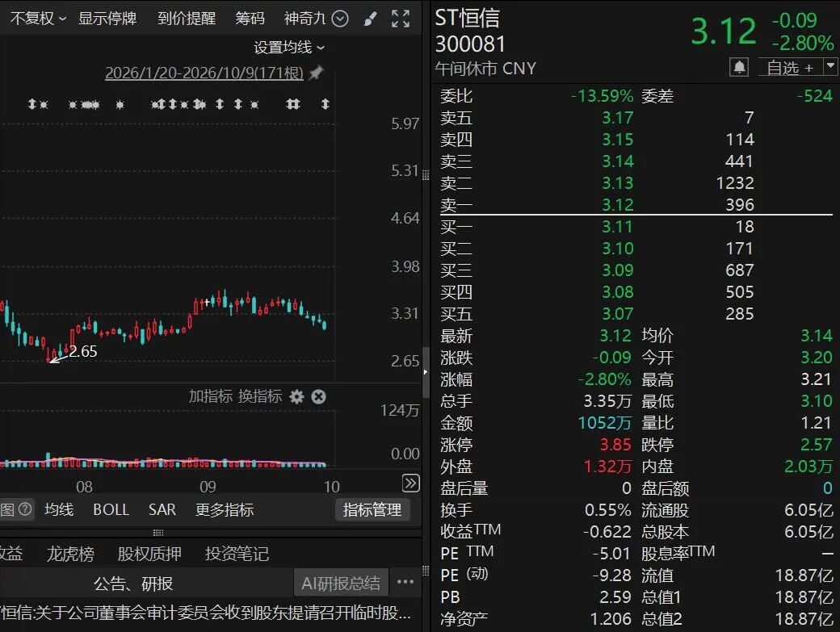Click the alert bell icon

click(x=739, y=68)
